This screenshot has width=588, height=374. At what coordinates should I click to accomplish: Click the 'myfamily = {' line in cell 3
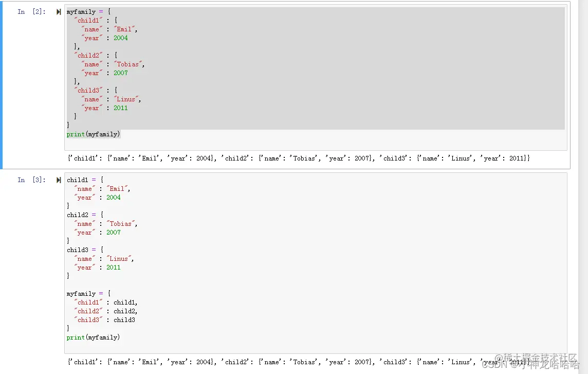click(88, 294)
